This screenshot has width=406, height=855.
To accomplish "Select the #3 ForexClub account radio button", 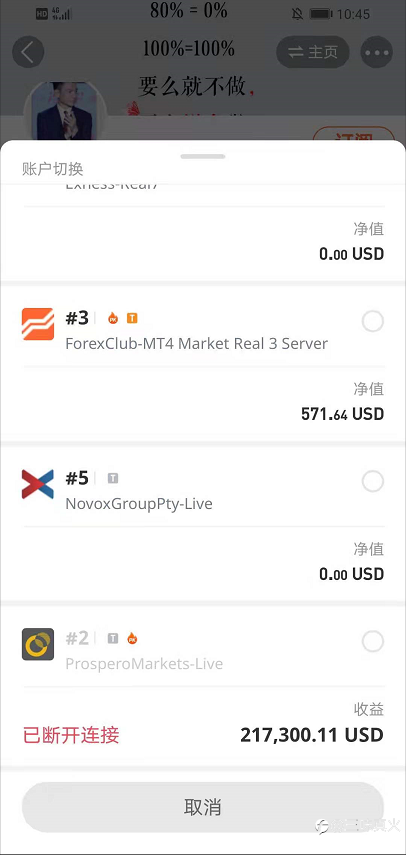I will [373, 322].
